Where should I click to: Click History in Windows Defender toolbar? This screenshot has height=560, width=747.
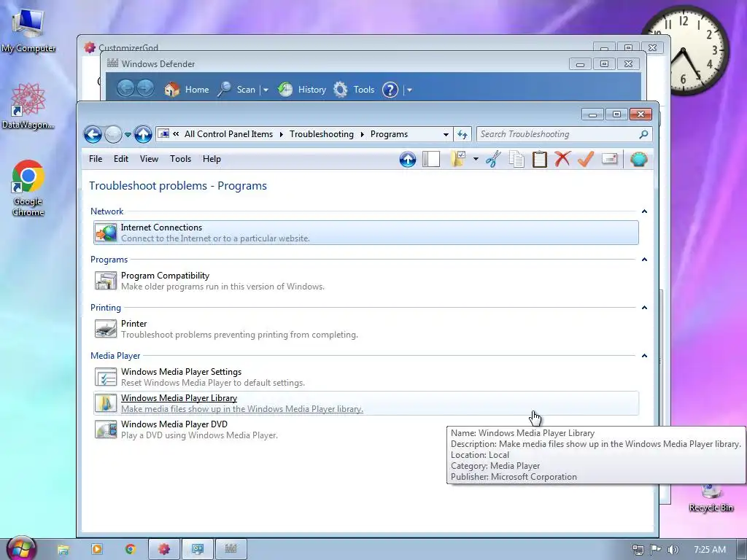coord(302,90)
